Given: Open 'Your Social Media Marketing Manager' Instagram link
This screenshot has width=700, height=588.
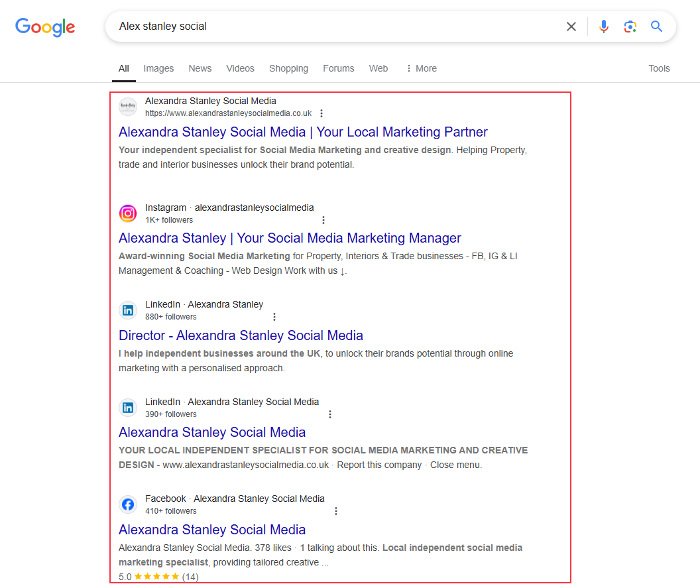Looking at the screenshot, I should coord(290,238).
